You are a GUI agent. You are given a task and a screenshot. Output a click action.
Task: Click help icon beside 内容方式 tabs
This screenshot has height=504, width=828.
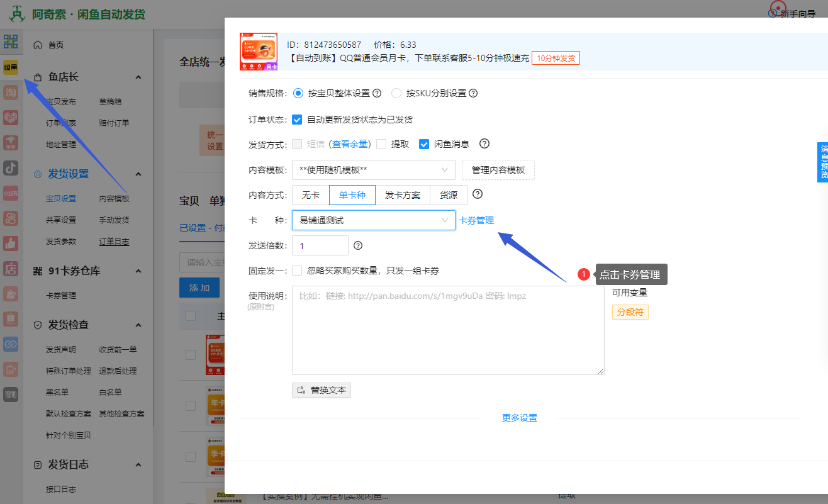(x=478, y=194)
